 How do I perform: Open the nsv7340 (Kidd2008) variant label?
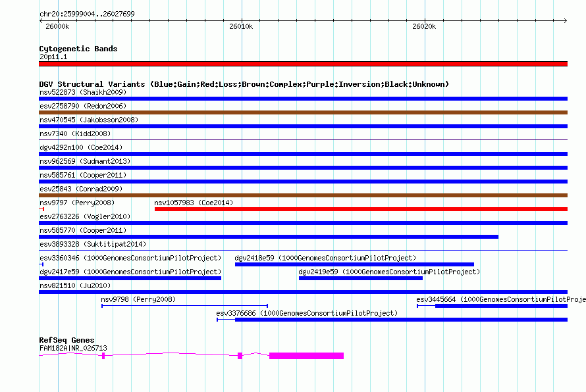point(75,134)
